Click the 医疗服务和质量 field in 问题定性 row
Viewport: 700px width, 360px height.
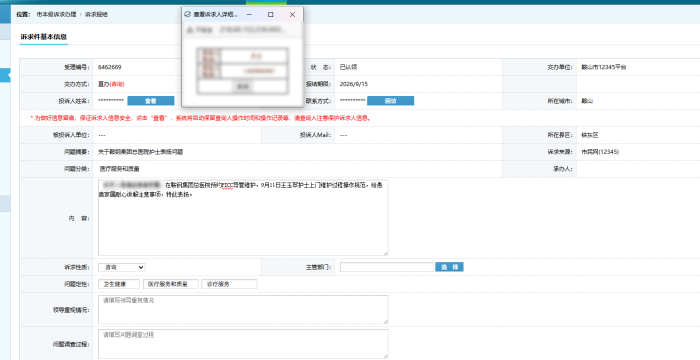point(171,284)
